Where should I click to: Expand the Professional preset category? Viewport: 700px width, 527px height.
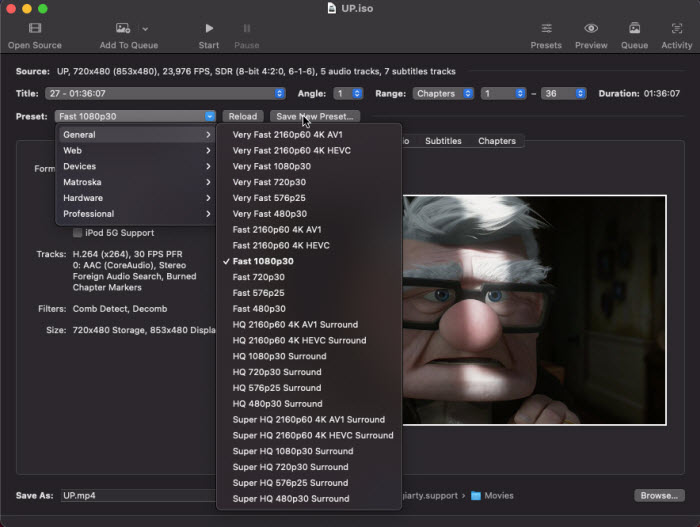coord(135,214)
